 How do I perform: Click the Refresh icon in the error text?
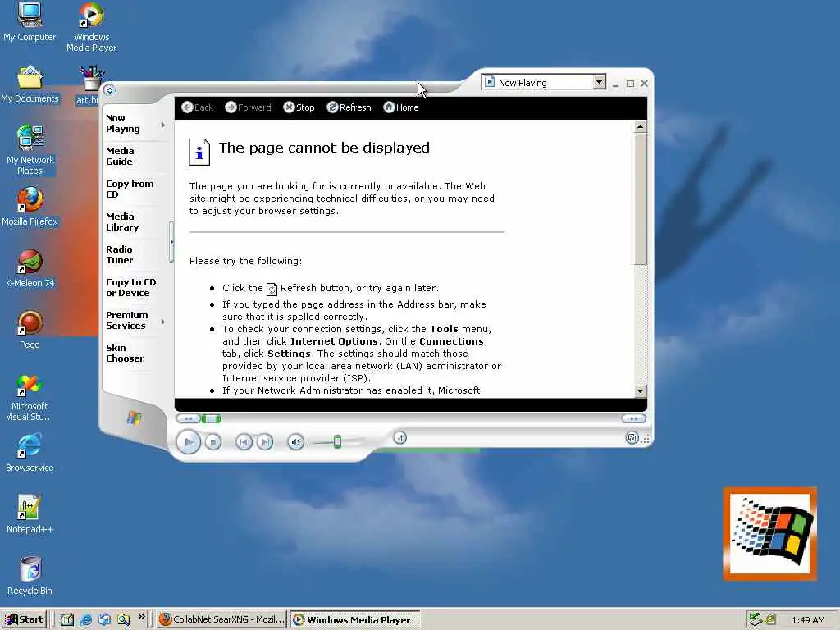[x=272, y=289]
